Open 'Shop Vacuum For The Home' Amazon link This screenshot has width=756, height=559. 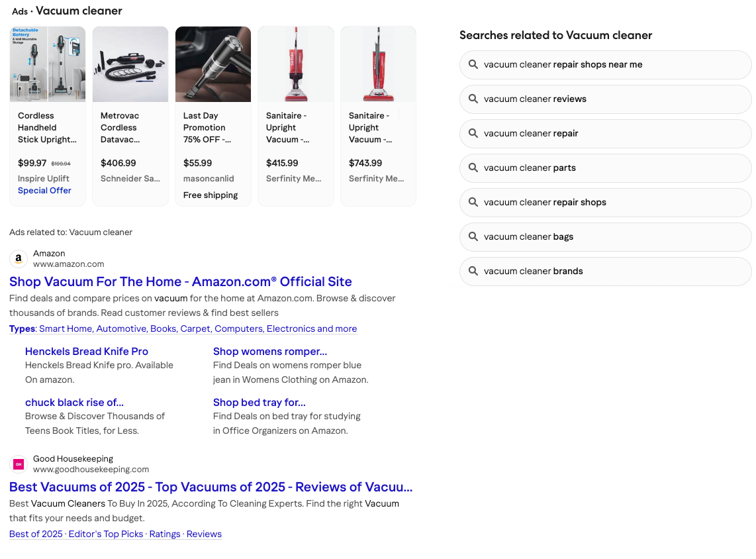pyautogui.click(x=181, y=281)
